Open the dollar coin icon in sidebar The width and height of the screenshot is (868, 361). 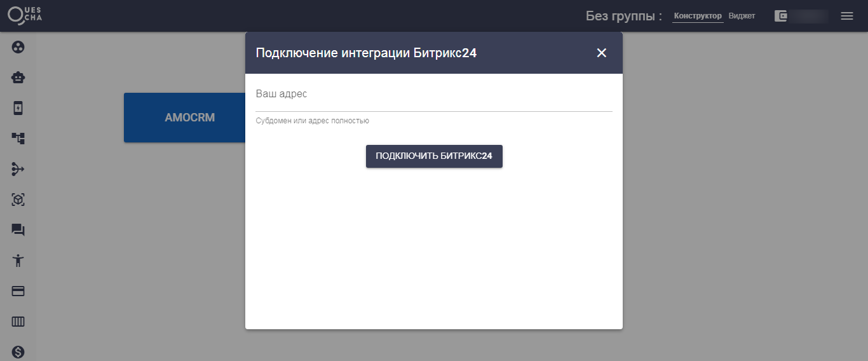18,351
